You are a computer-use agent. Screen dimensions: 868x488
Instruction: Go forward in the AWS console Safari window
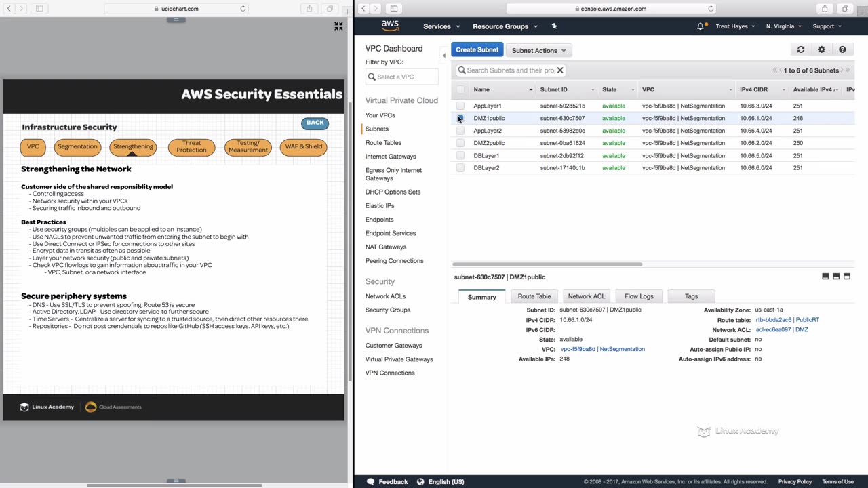coord(376,9)
